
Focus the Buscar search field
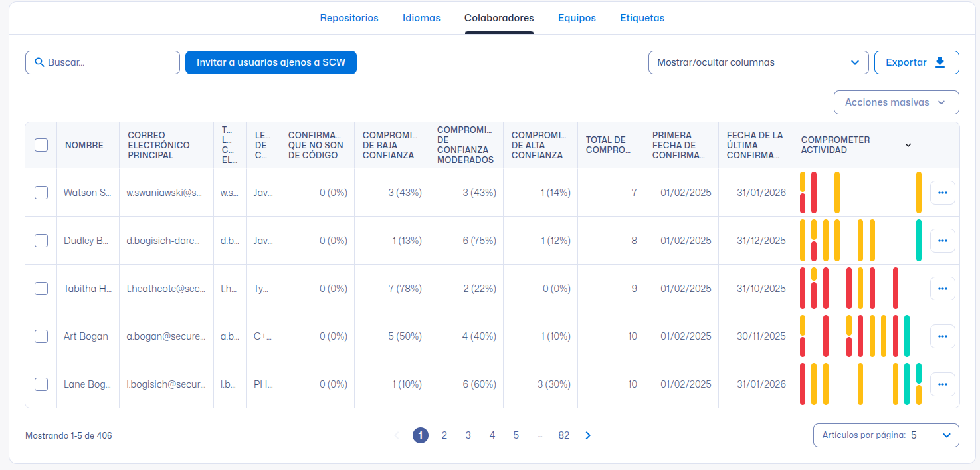110,62
